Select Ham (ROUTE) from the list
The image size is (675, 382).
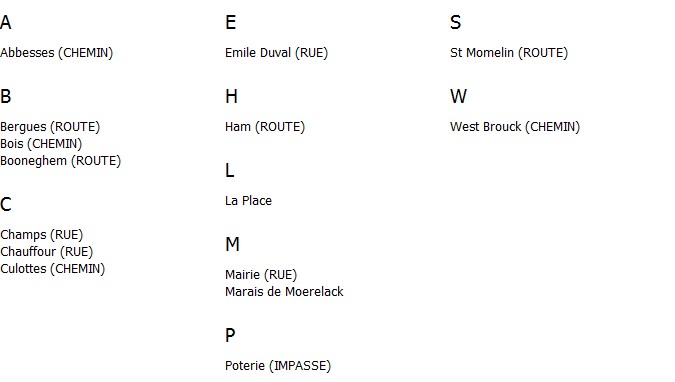265,127
